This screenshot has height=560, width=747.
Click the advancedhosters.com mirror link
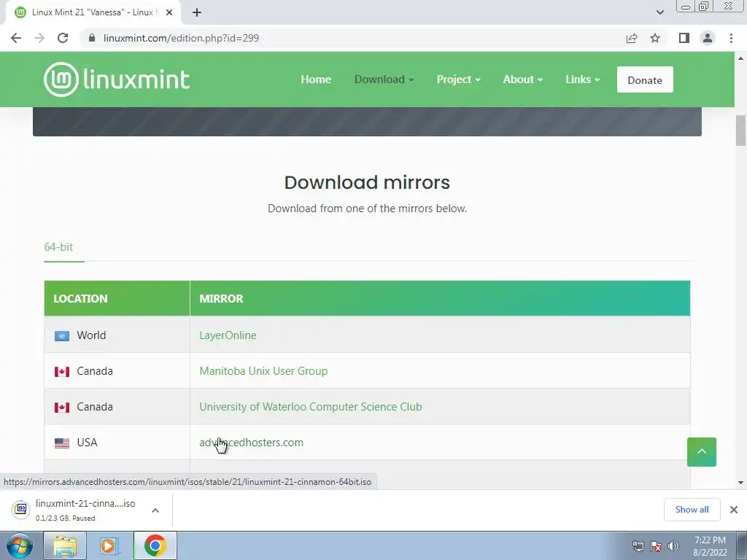tap(251, 443)
